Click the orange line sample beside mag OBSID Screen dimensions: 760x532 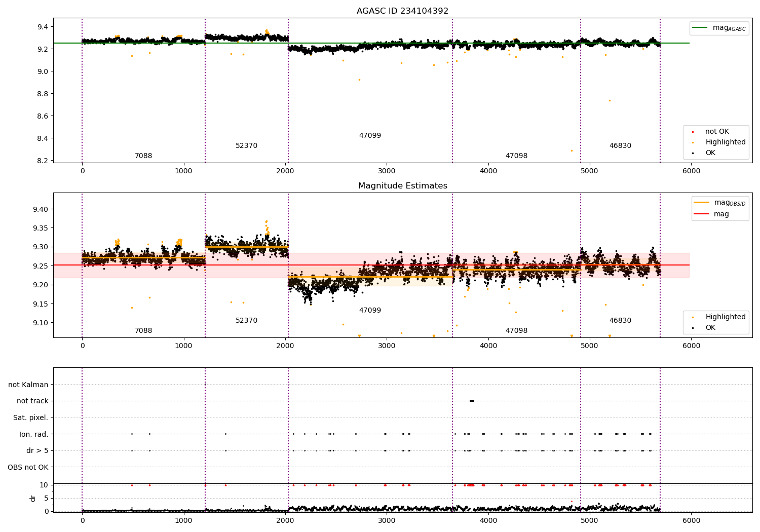[701, 203]
